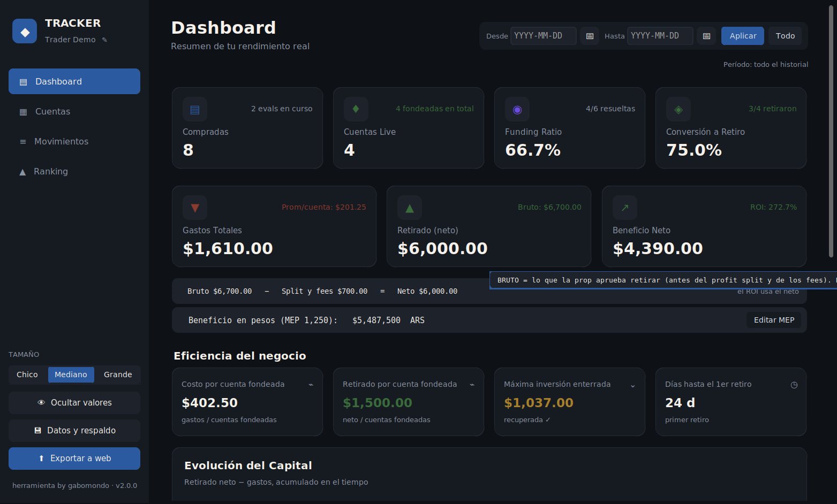Click the $5,487,500 ARS benefit amount
The width and height of the screenshot is (837, 504).
coord(388,320)
